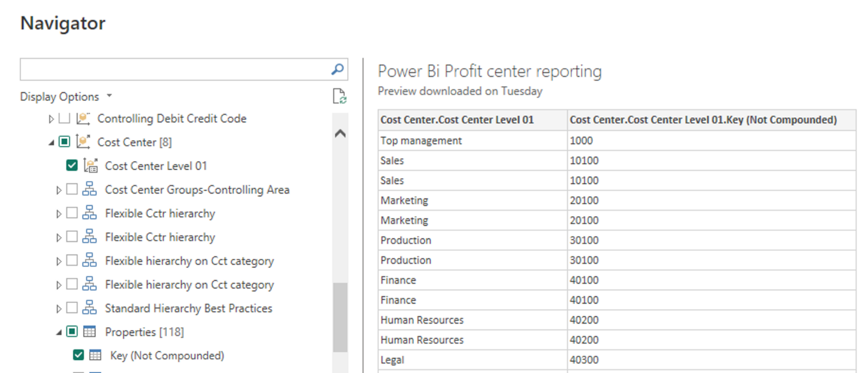Click the 40300 key cell

point(711,360)
